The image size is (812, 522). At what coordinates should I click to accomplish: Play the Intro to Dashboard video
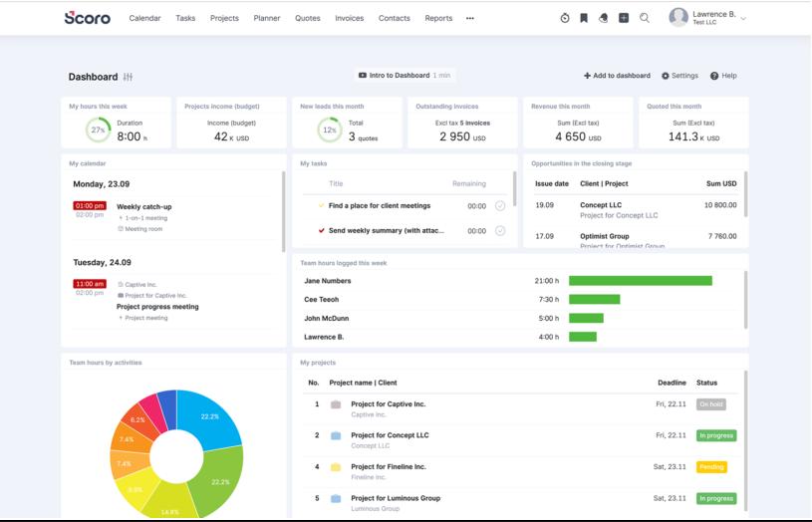point(404,76)
